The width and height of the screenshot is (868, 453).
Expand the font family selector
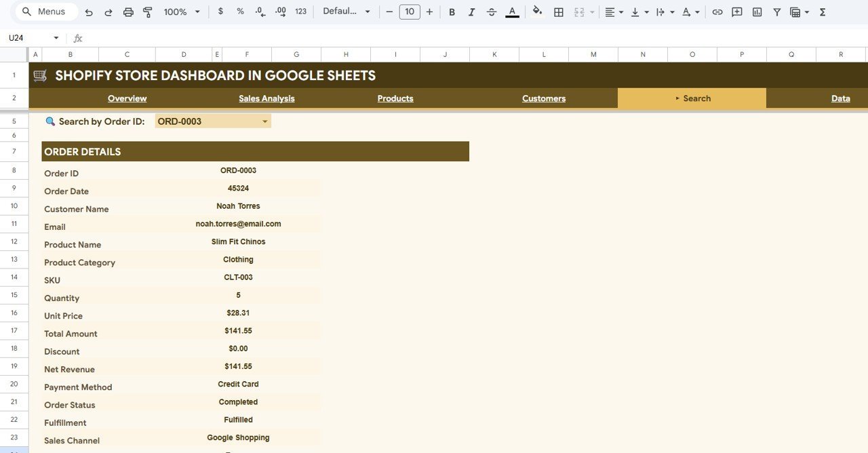click(347, 12)
